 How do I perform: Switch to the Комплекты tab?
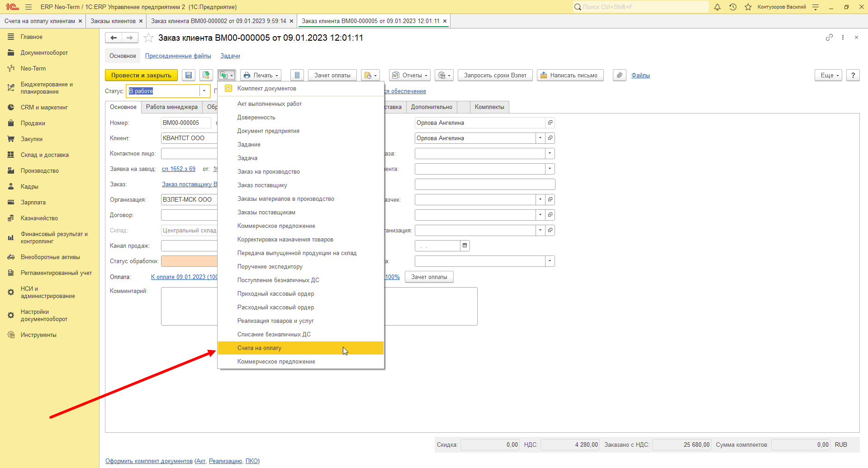point(489,107)
